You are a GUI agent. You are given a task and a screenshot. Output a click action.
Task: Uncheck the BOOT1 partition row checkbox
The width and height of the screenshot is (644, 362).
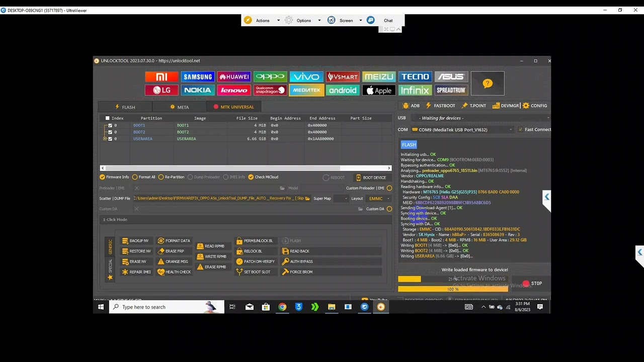[x=110, y=125]
